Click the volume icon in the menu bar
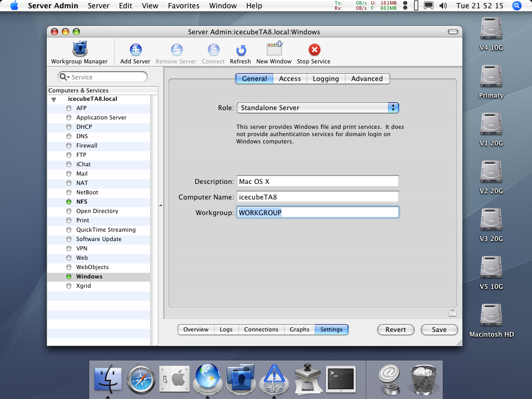 click(x=443, y=6)
